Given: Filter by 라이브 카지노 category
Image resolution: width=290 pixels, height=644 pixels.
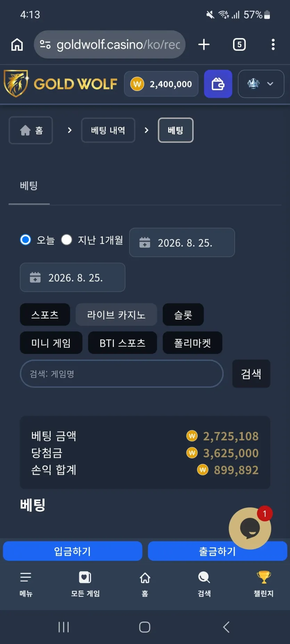Looking at the screenshot, I should click(x=116, y=315).
